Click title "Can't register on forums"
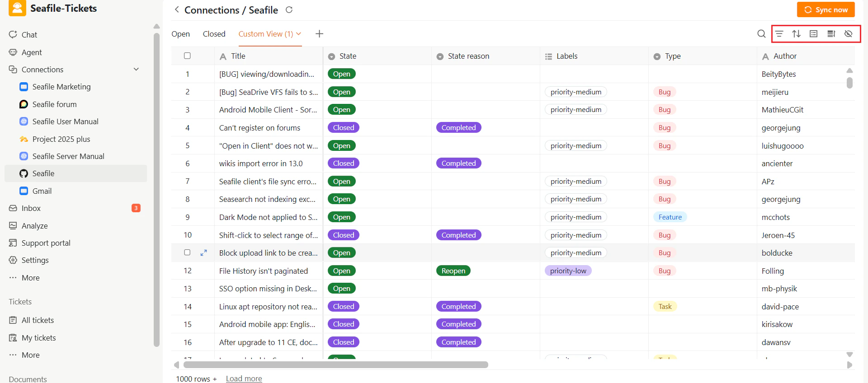 [x=259, y=128]
